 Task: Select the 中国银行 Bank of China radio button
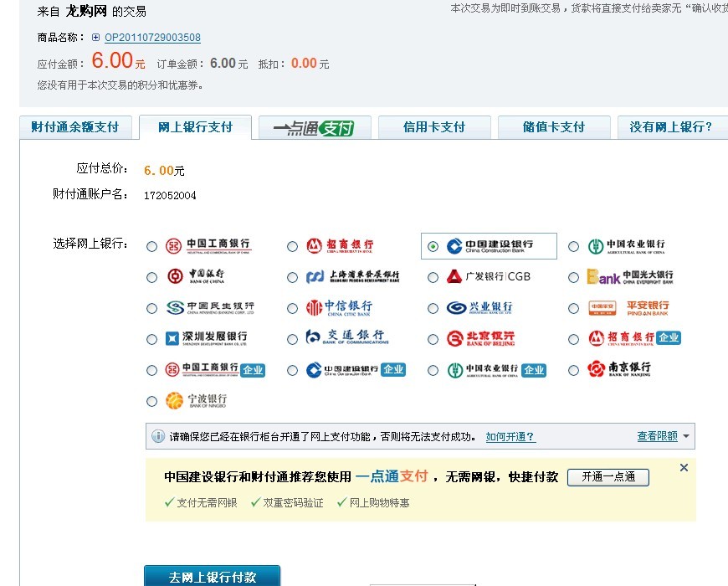click(x=151, y=278)
